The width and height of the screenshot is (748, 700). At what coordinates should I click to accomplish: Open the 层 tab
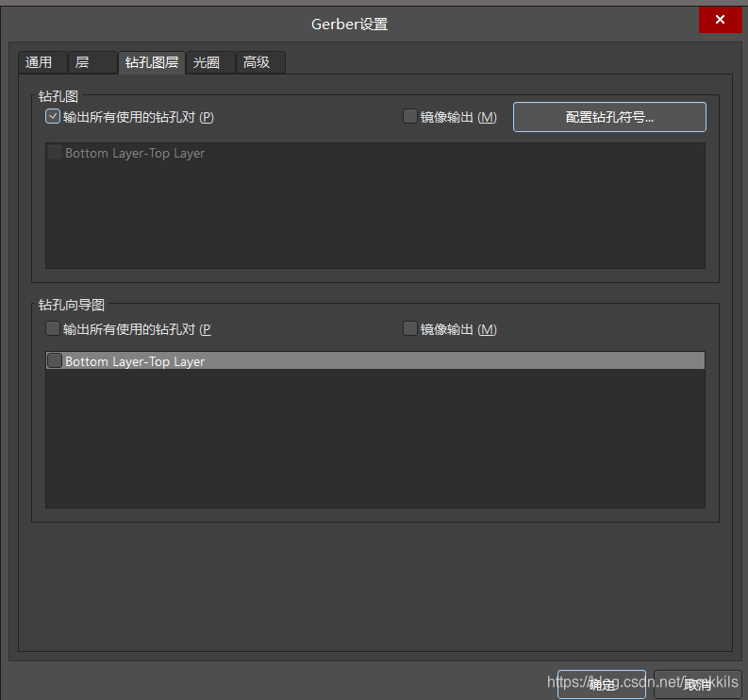(x=92, y=62)
